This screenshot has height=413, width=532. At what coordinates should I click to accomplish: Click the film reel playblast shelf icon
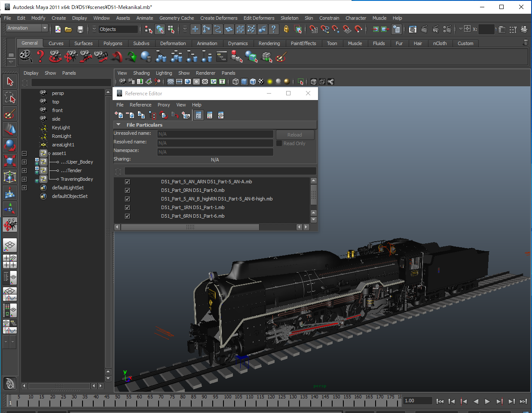pyautogui.click(x=26, y=56)
